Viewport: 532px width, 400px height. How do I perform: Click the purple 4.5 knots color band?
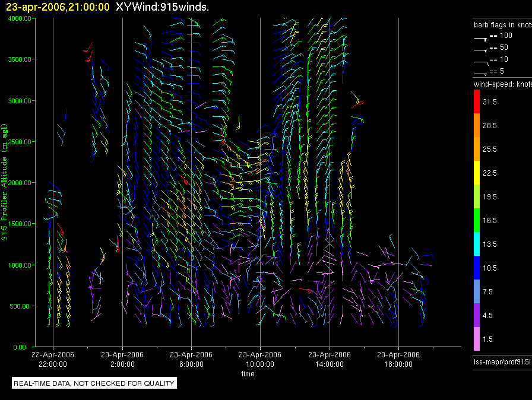477,315
